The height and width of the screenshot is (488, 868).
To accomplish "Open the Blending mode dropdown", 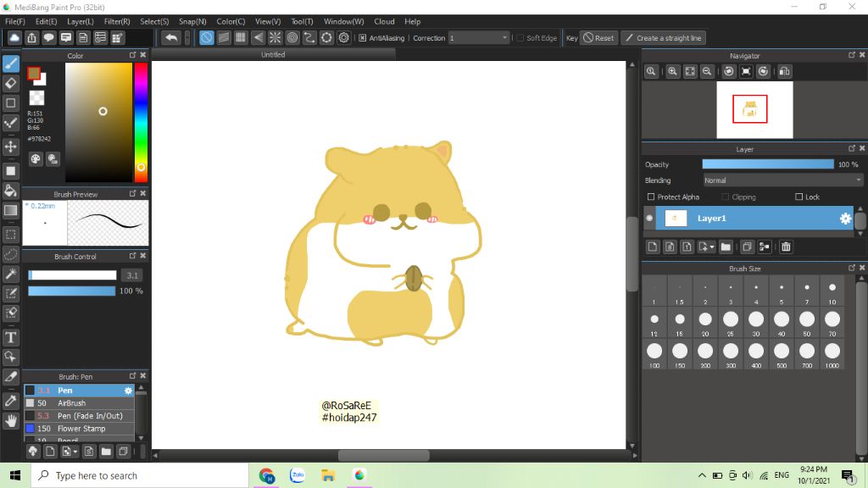I will point(782,180).
